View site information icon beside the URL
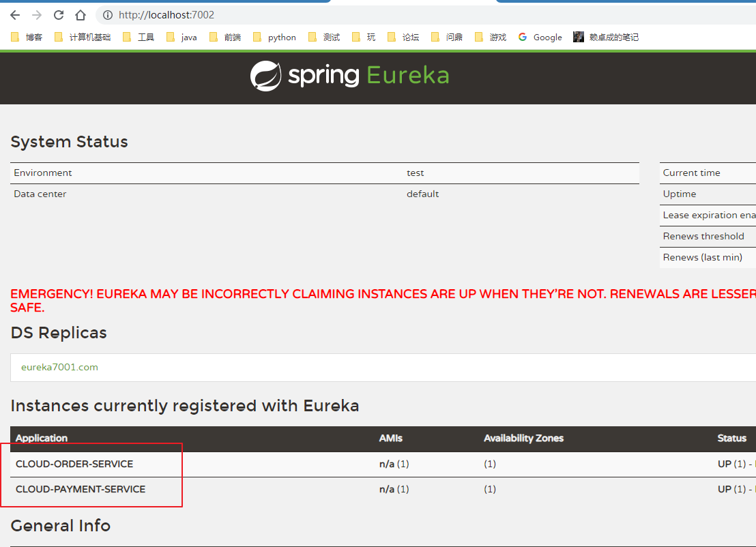 (x=108, y=15)
